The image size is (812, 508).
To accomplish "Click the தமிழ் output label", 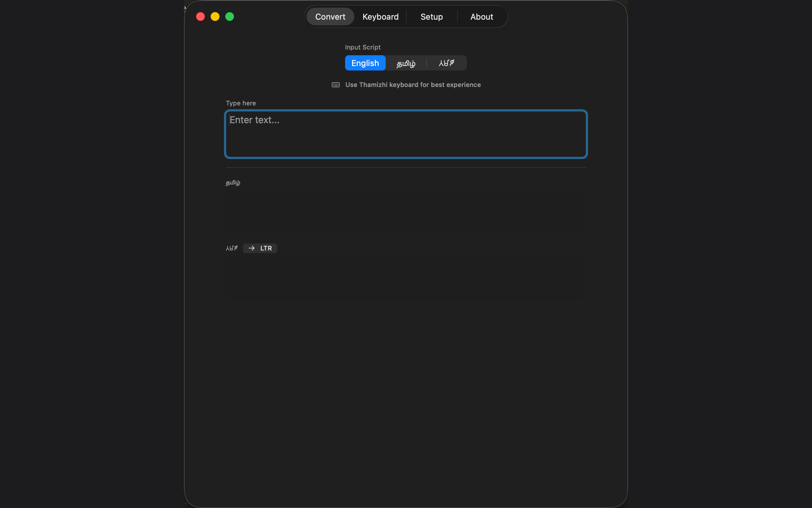I will (x=233, y=183).
